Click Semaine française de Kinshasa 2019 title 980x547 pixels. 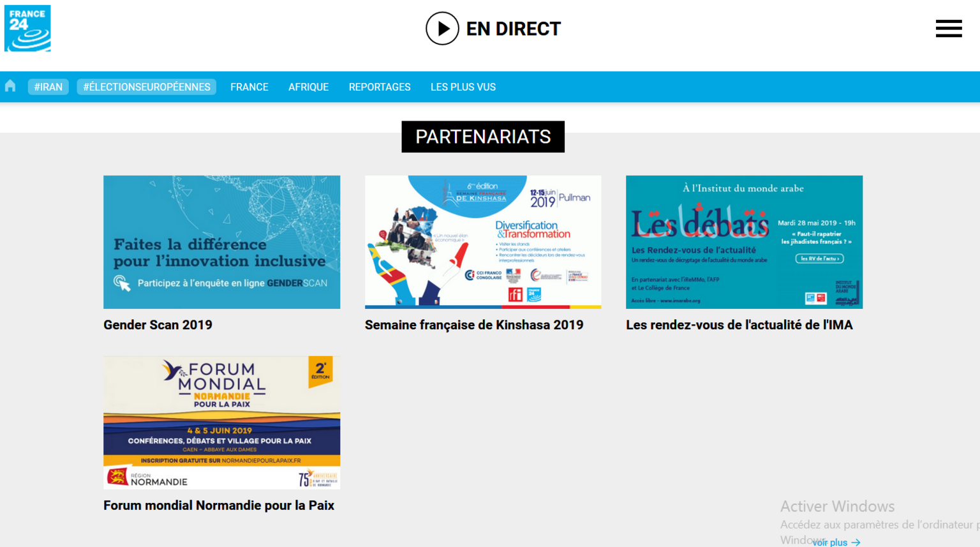(x=473, y=325)
